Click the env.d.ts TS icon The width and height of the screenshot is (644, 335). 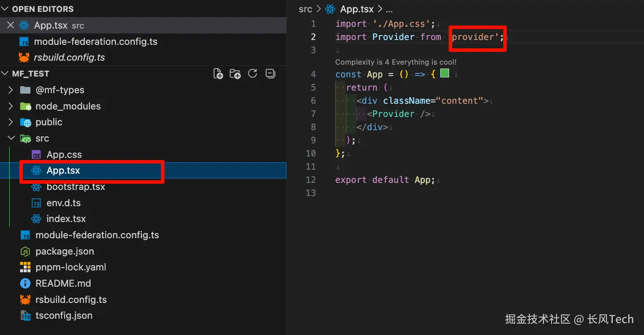pos(37,203)
